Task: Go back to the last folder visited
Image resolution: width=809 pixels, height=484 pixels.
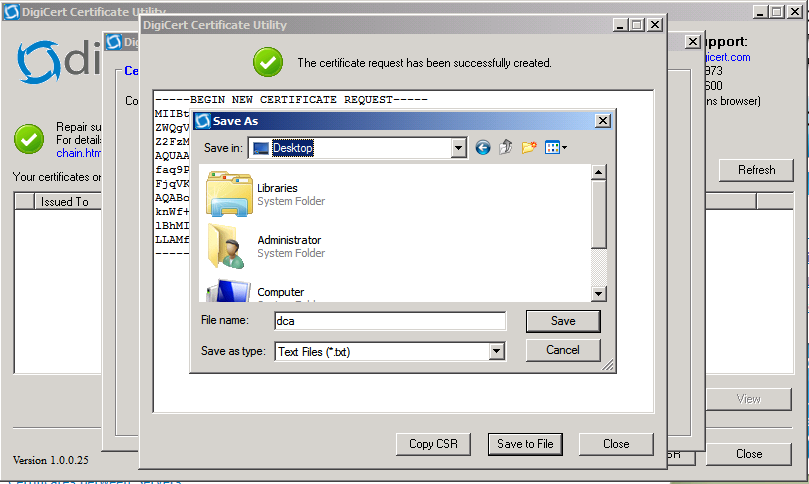Action: point(483,148)
